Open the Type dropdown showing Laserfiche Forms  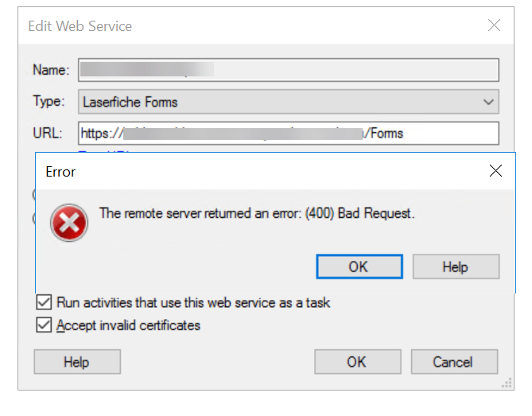click(289, 102)
